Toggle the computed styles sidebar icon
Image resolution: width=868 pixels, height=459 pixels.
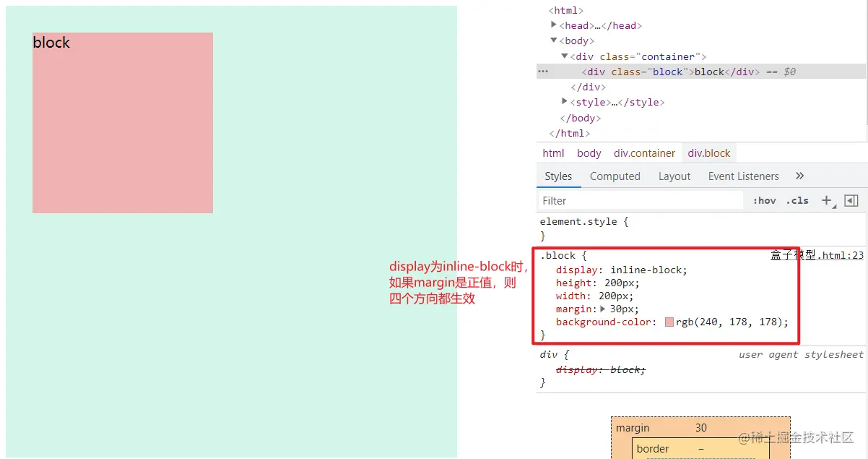(851, 200)
